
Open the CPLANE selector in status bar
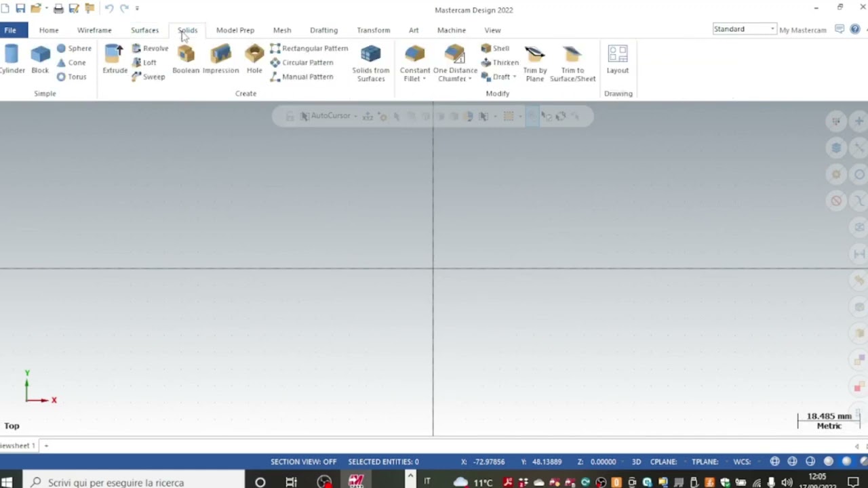pos(663,462)
